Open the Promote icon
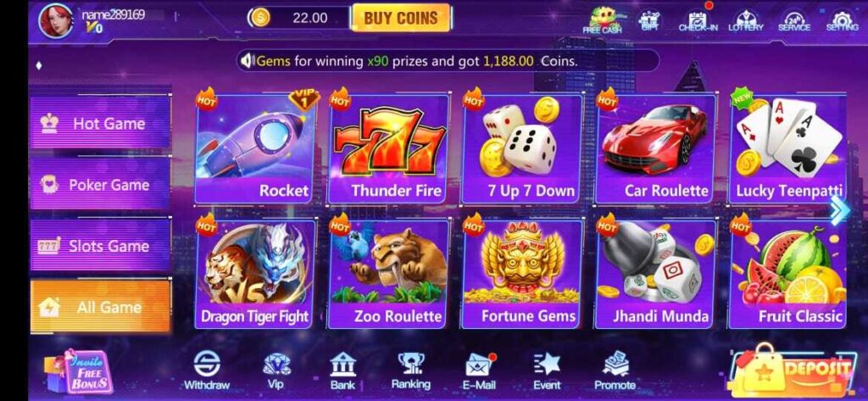Screen dimensions: 868x401 615,370
